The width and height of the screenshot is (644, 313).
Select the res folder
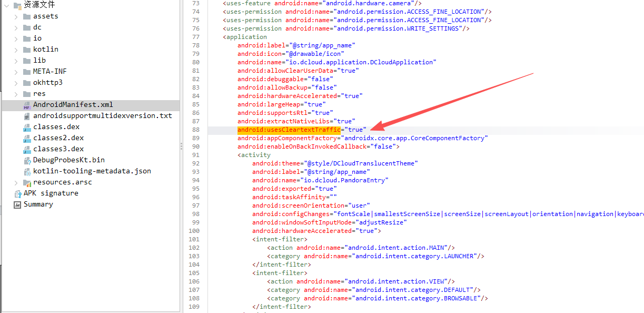(x=39, y=94)
